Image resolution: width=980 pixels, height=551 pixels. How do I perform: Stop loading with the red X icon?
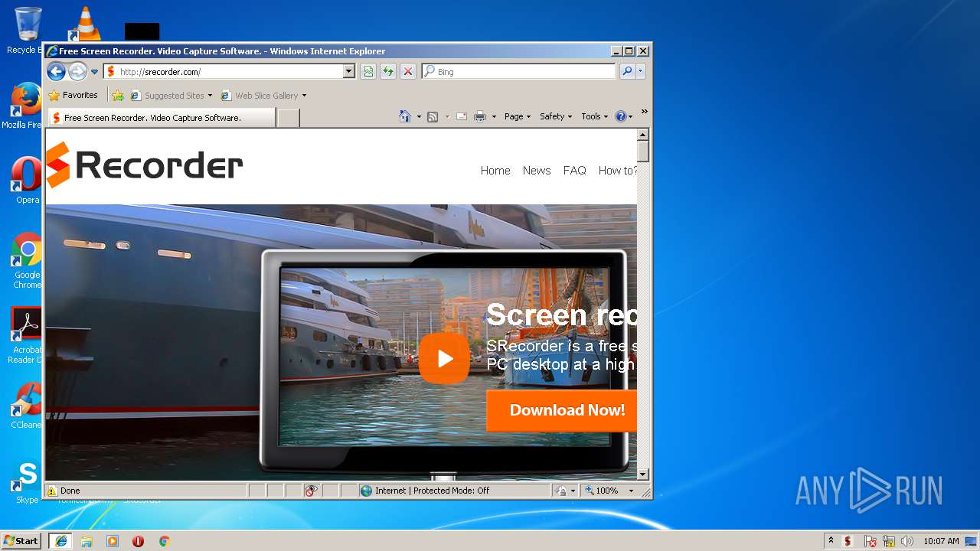tap(408, 71)
